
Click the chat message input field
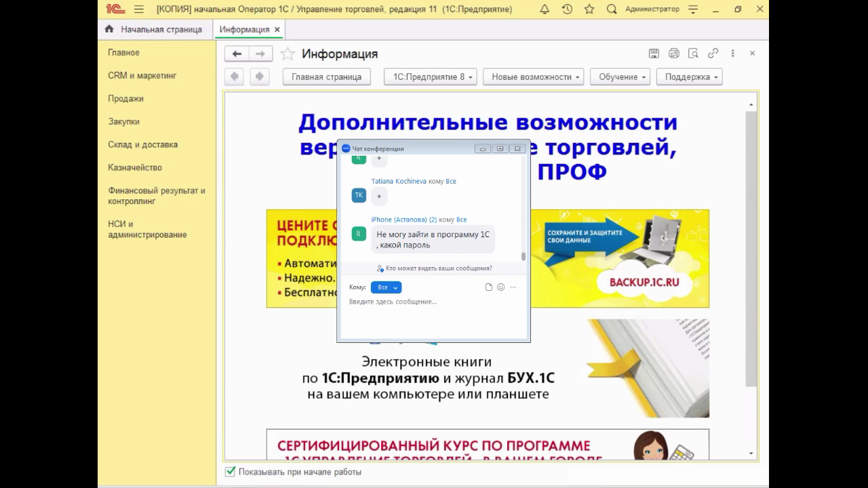pos(434,315)
